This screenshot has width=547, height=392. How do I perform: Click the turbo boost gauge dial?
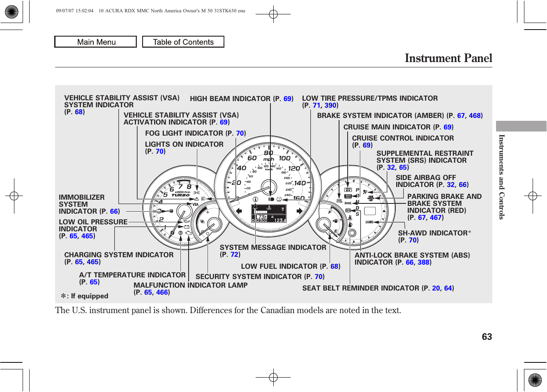coord(208,222)
